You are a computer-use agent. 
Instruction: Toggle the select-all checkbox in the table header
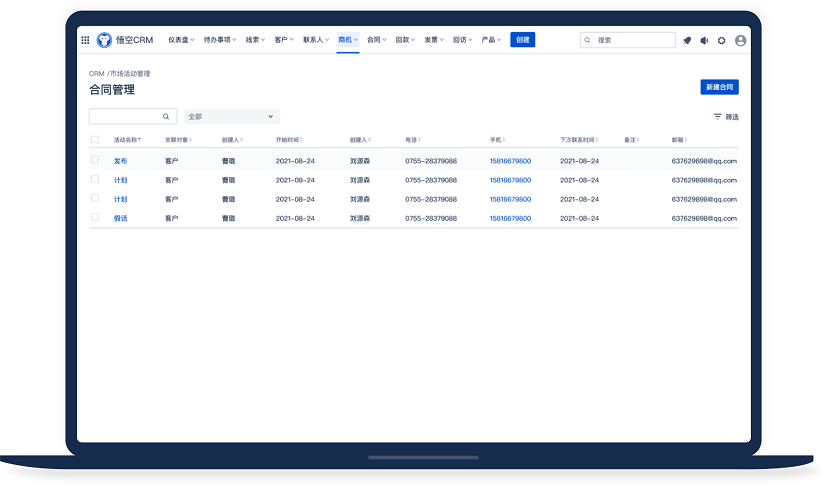click(x=95, y=140)
